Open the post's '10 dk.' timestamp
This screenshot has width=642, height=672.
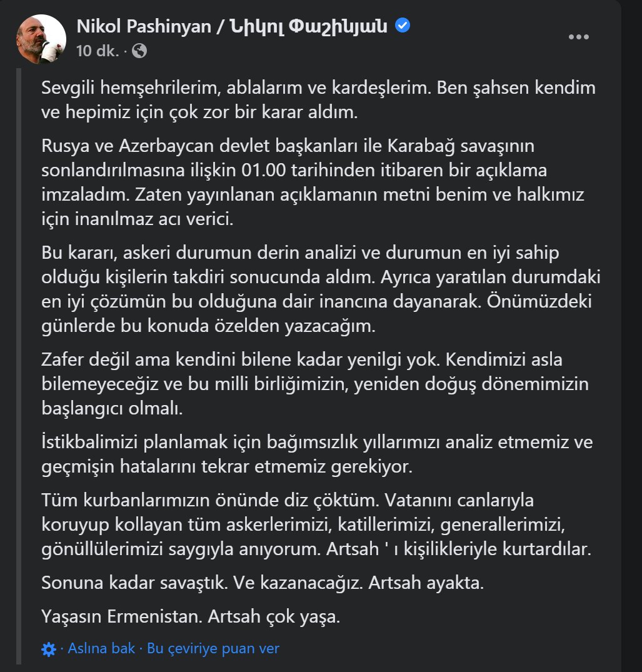click(x=98, y=51)
